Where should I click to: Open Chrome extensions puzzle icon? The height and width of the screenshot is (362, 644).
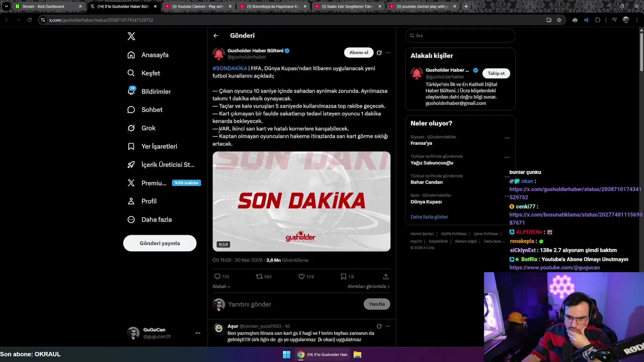[598, 20]
